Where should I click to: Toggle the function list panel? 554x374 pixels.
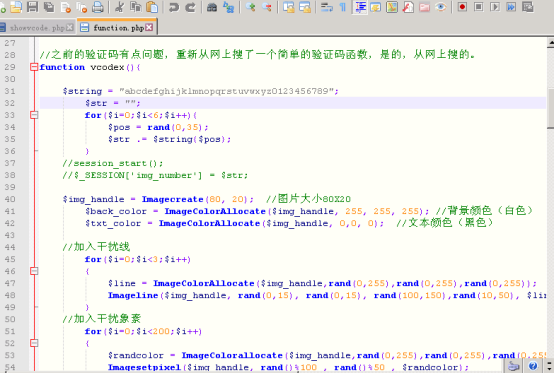[408, 7]
